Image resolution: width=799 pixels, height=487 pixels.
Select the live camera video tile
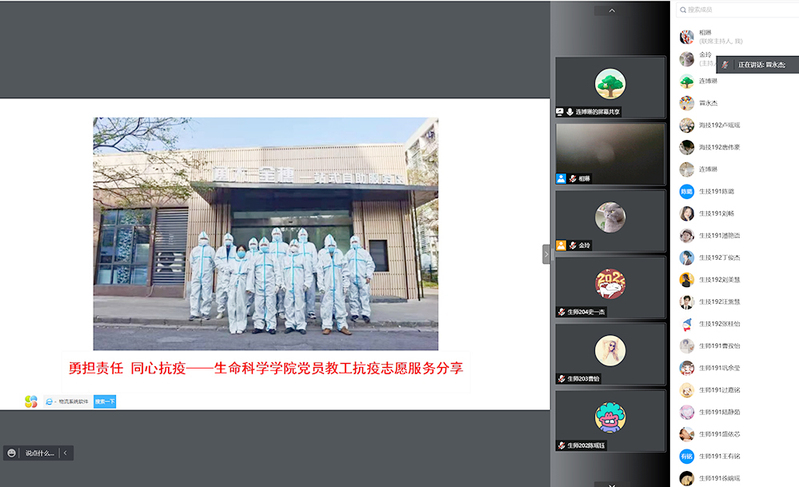[610, 153]
